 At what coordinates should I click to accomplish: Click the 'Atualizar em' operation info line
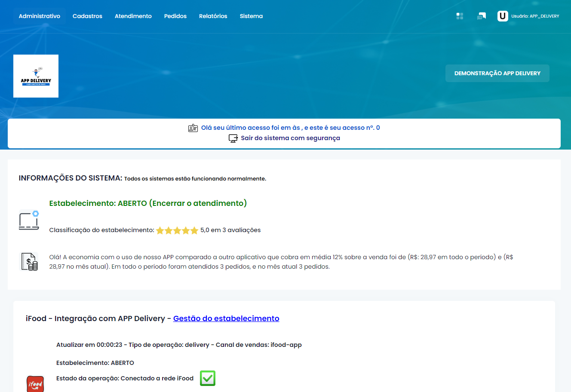click(x=179, y=345)
